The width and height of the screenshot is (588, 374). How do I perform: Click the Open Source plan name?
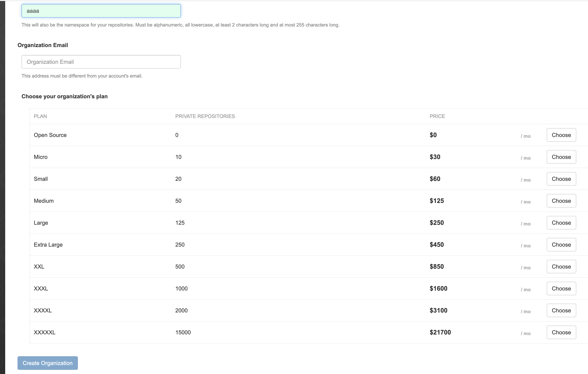coord(50,135)
